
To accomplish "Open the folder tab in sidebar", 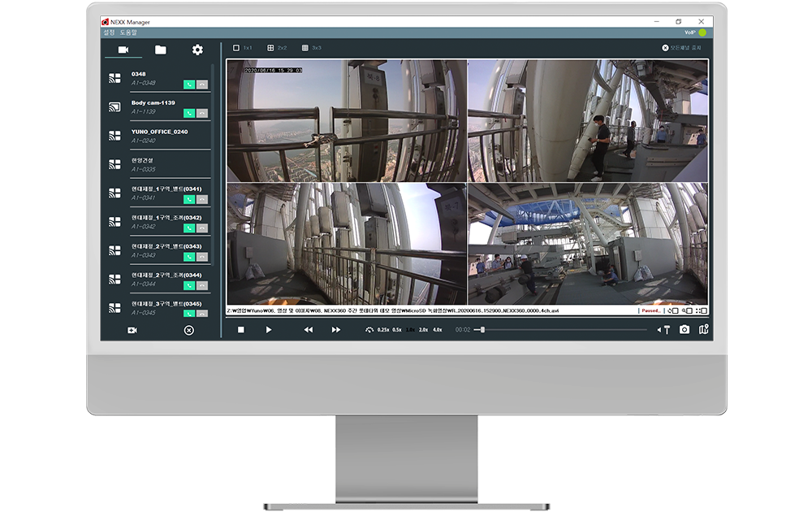I will tap(160, 50).
